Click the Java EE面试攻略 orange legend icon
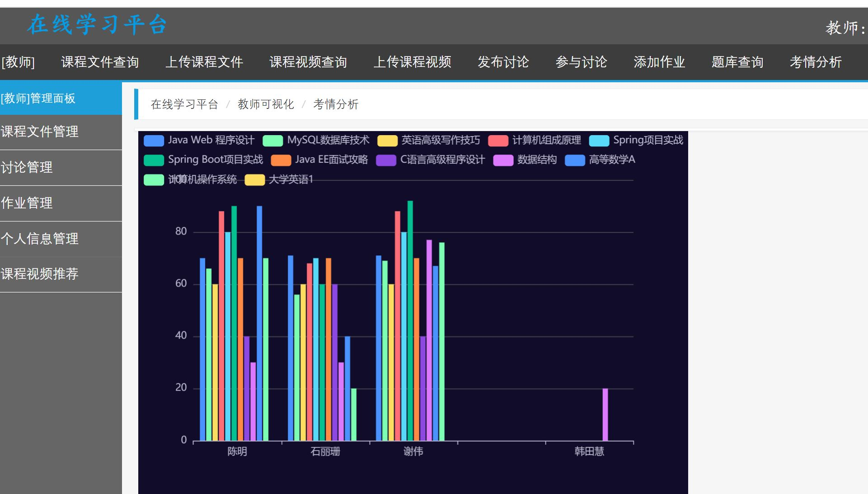Viewport: 868px width, 494px height. (x=281, y=160)
